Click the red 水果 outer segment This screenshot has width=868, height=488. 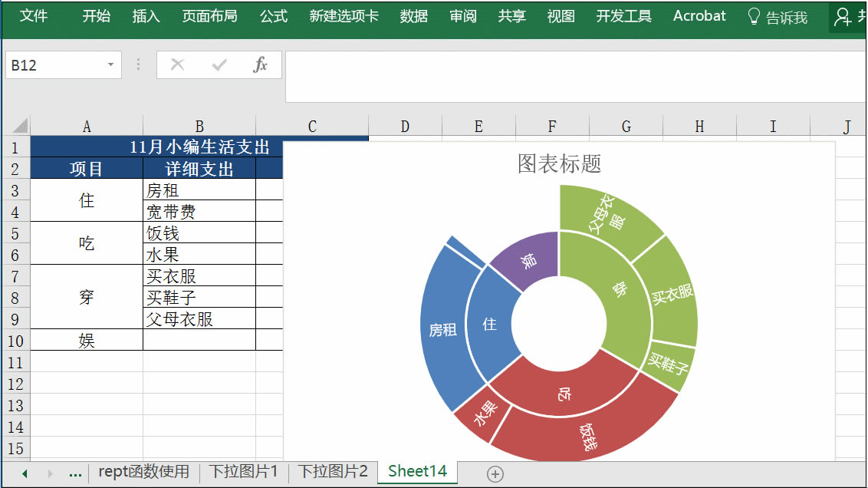tap(485, 413)
